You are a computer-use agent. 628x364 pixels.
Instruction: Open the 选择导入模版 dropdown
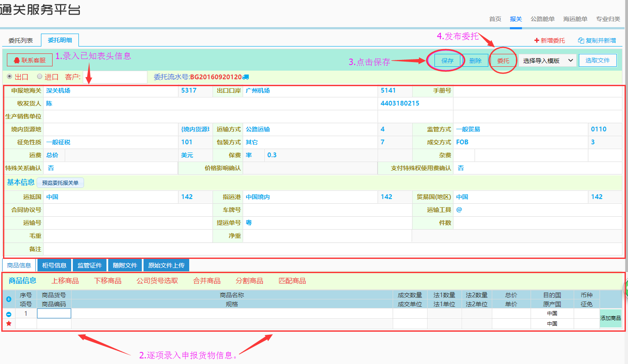point(547,61)
